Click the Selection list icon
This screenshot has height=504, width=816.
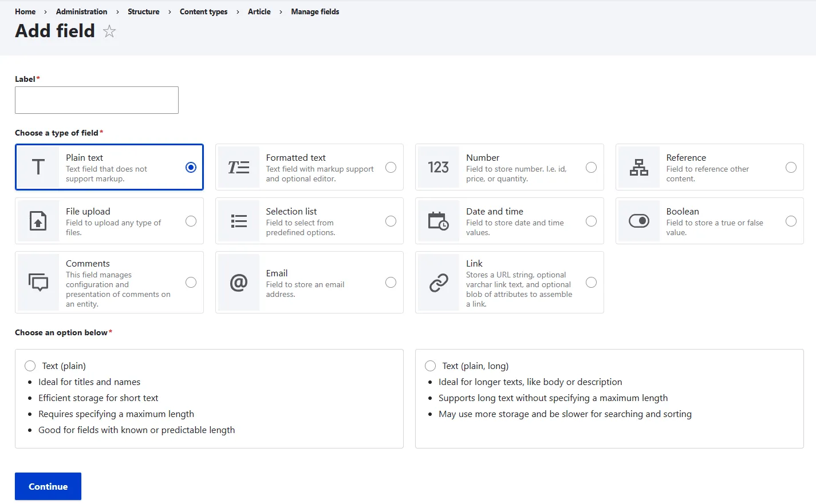239,221
